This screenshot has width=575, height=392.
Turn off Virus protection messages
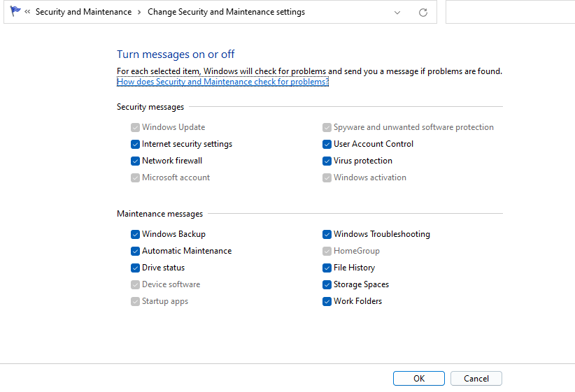327,161
